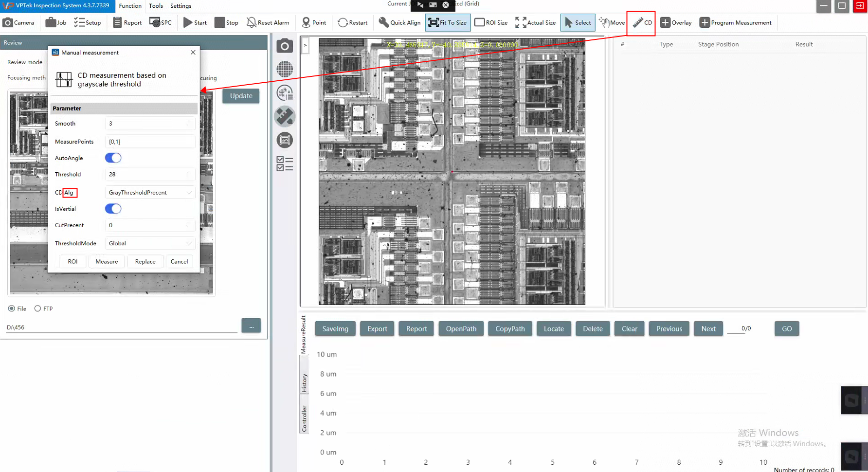Open the Camera tool in toolbar
The width and height of the screenshot is (868, 472).
[18, 22]
